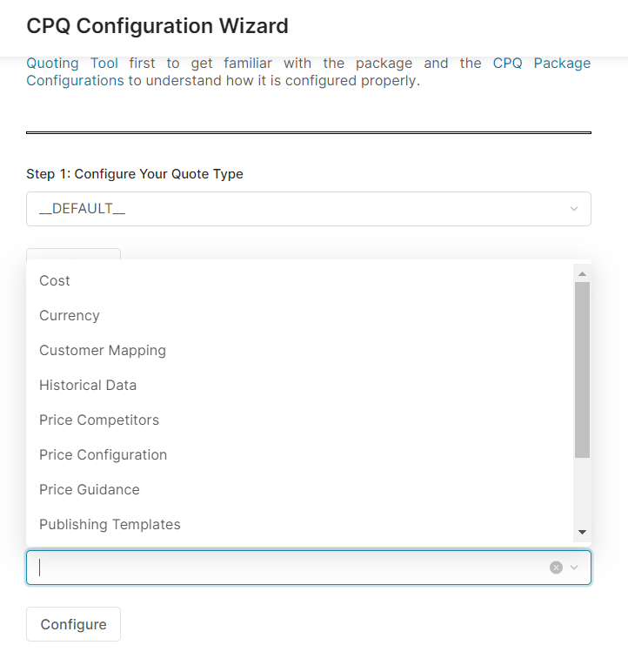
Task: Open the Quoting Tool link
Action: click(x=72, y=64)
